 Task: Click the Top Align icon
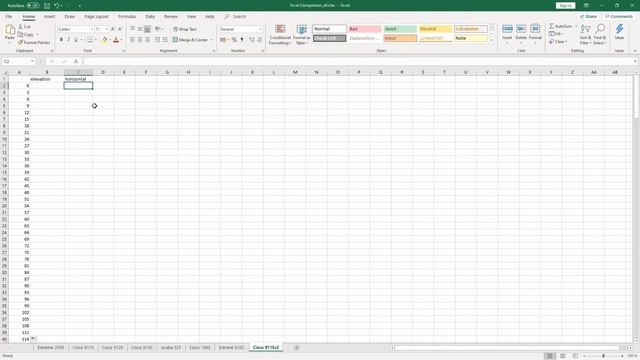pos(133,29)
